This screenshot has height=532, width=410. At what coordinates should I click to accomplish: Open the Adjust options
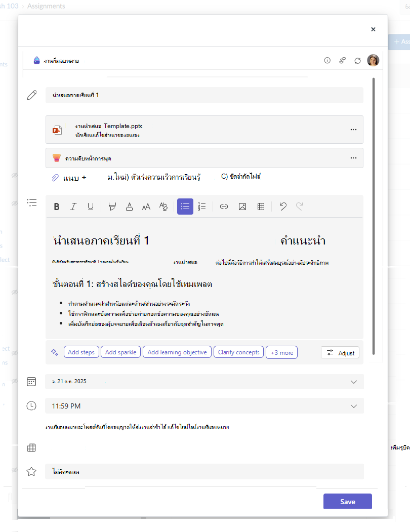(x=340, y=353)
